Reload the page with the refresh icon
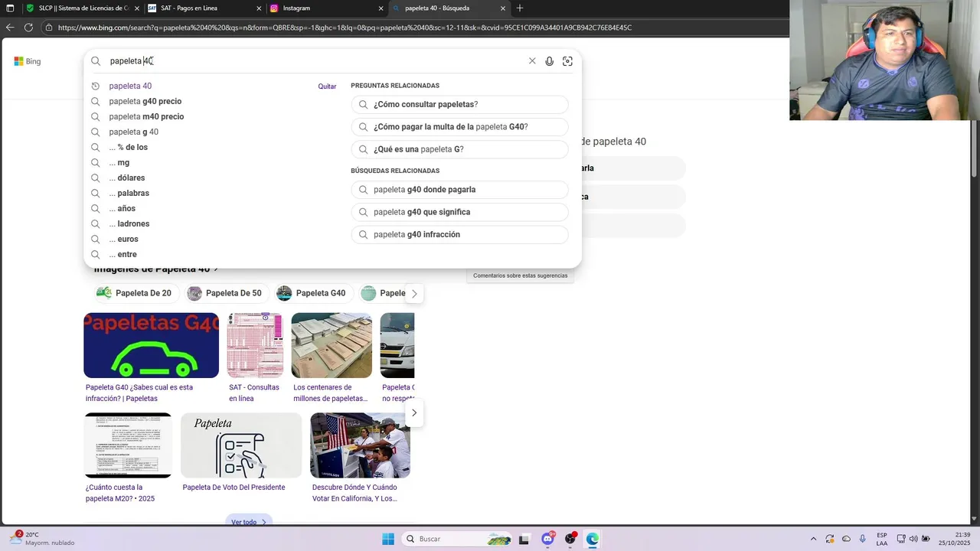The width and height of the screenshot is (980, 551). (x=28, y=28)
